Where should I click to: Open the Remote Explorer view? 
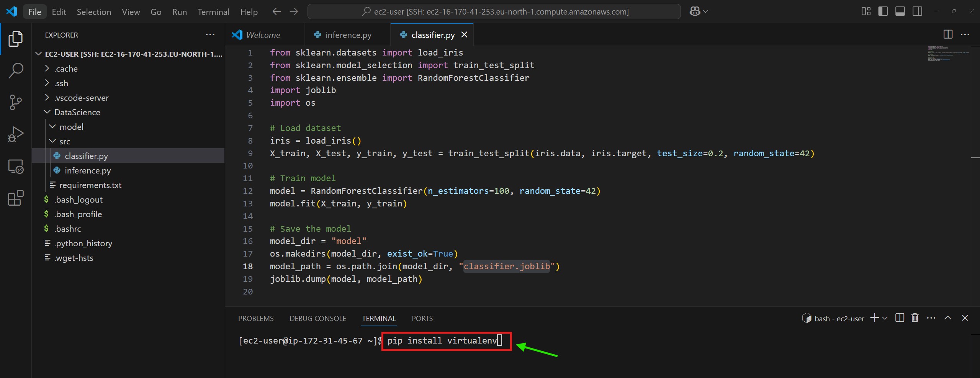point(16,167)
